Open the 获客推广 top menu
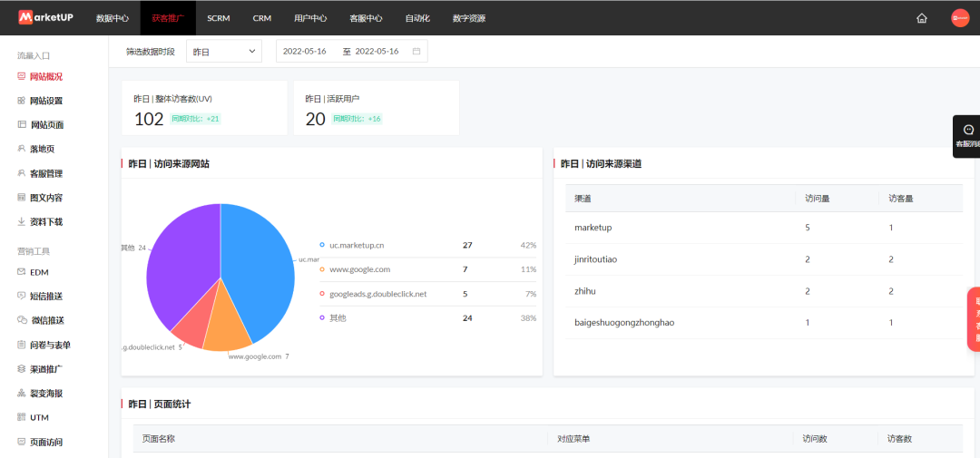980x458 pixels. (168, 18)
